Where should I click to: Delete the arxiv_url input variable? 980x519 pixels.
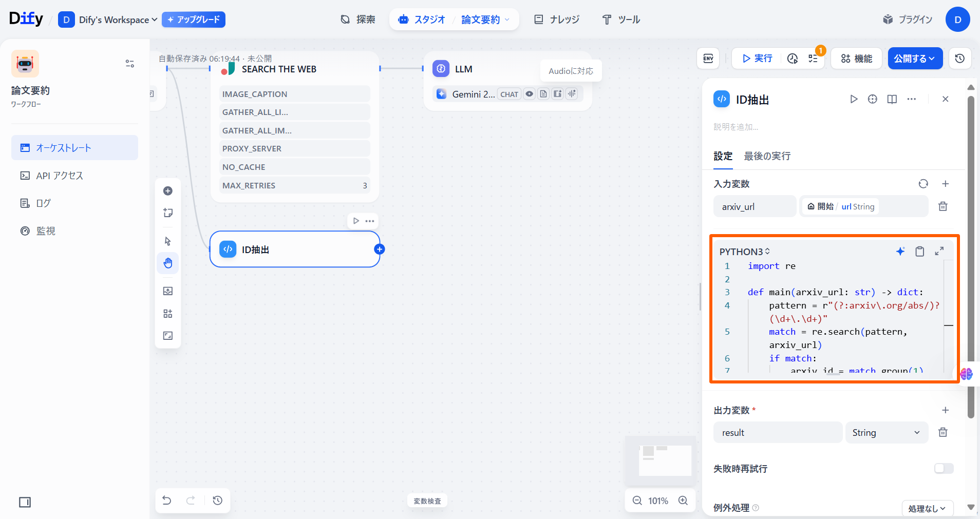[943, 206]
